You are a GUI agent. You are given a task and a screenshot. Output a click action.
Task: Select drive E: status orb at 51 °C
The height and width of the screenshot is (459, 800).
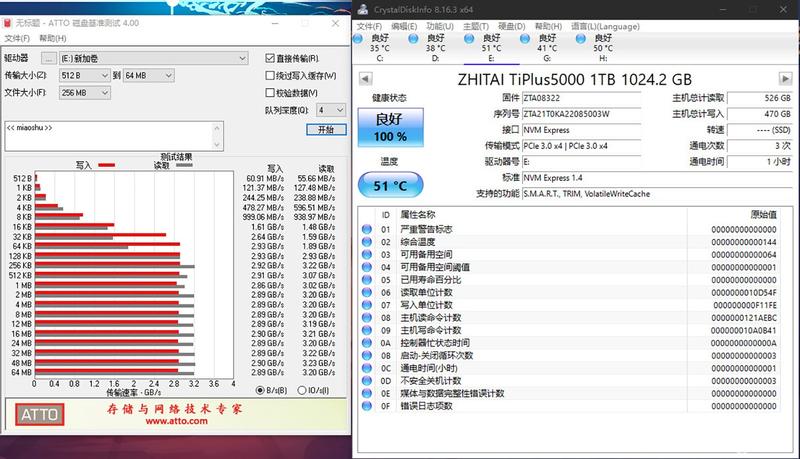coord(469,39)
